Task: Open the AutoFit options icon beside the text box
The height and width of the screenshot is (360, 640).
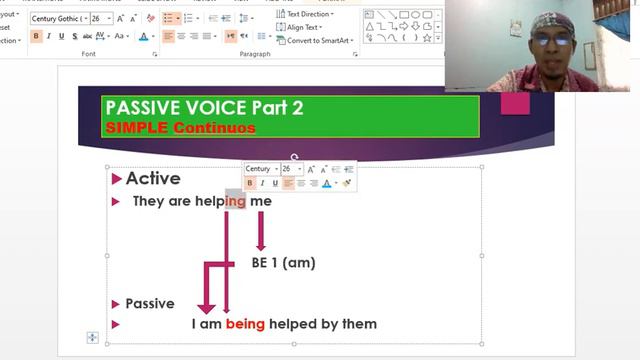Action: coord(93,338)
